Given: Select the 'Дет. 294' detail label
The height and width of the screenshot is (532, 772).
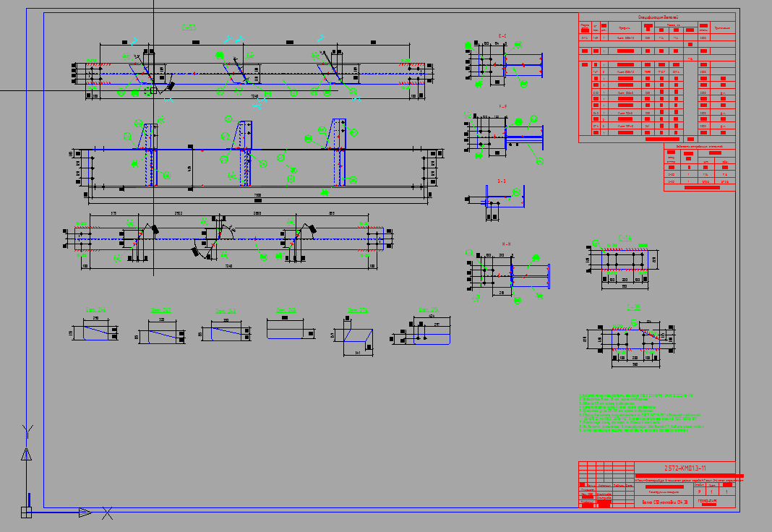Looking at the screenshot, I should point(429,310).
